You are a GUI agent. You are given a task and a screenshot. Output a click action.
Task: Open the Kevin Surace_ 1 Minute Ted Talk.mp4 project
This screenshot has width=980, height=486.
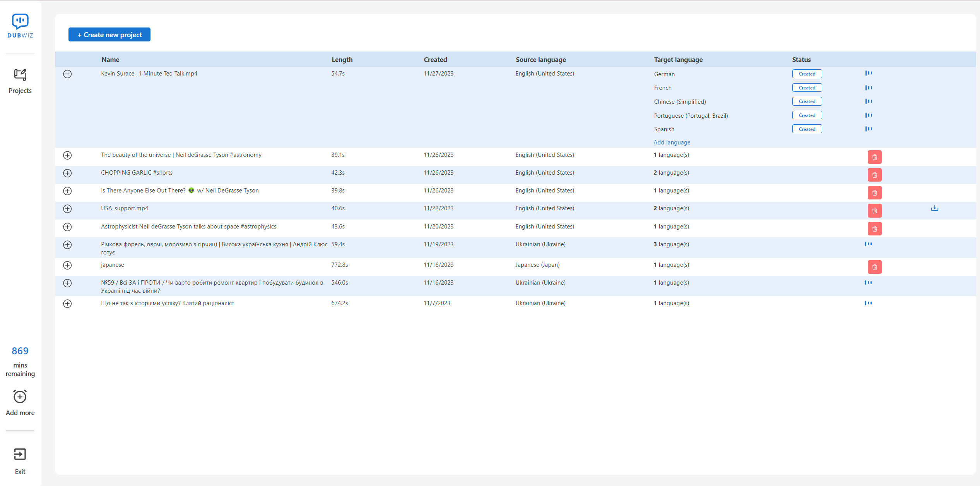point(149,74)
